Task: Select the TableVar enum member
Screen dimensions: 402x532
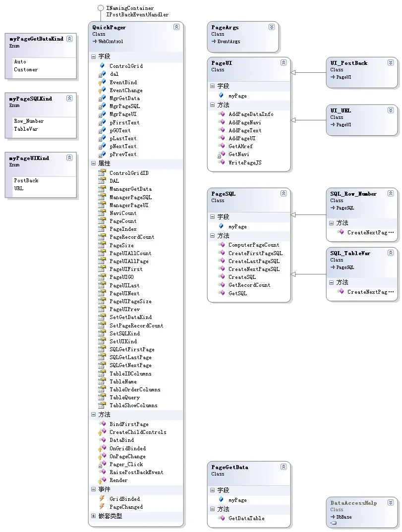Action: coord(26,129)
